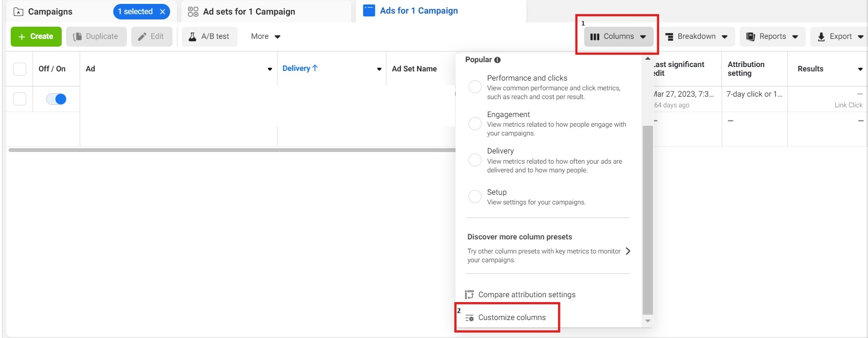Click the Duplicate button

pyautogui.click(x=96, y=36)
